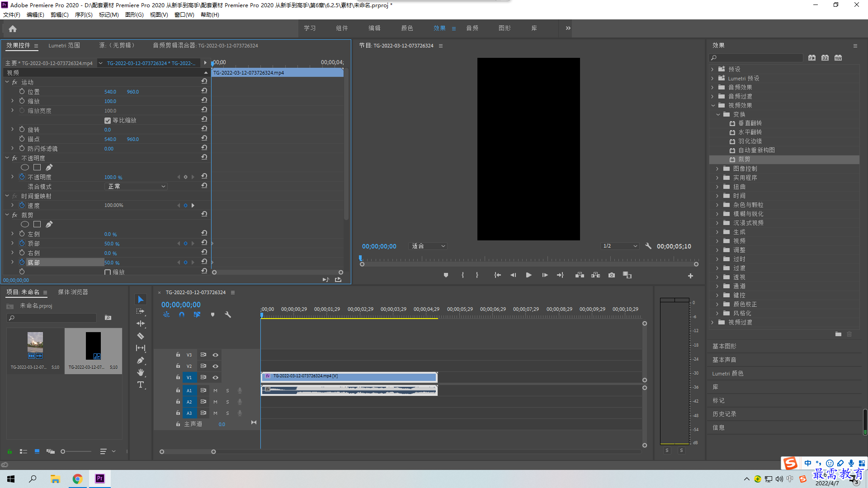Click the effects search field
This screenshot has width=868, height=488.
point(756,58)
